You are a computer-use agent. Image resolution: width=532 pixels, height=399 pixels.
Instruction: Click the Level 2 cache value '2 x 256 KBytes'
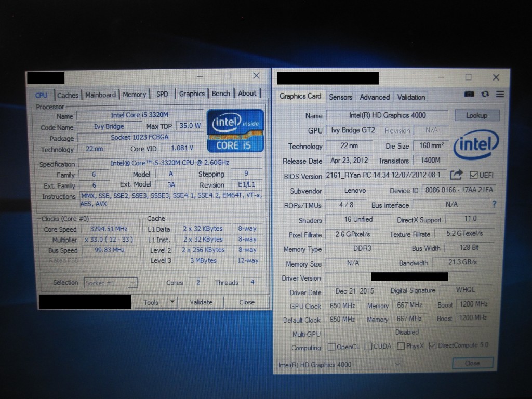[203, 250]
